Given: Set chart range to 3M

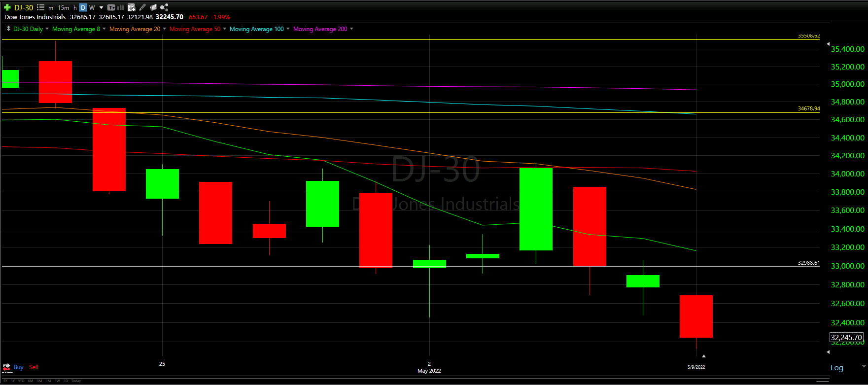Looking at the screenshot, I should [x=39, y=381].
